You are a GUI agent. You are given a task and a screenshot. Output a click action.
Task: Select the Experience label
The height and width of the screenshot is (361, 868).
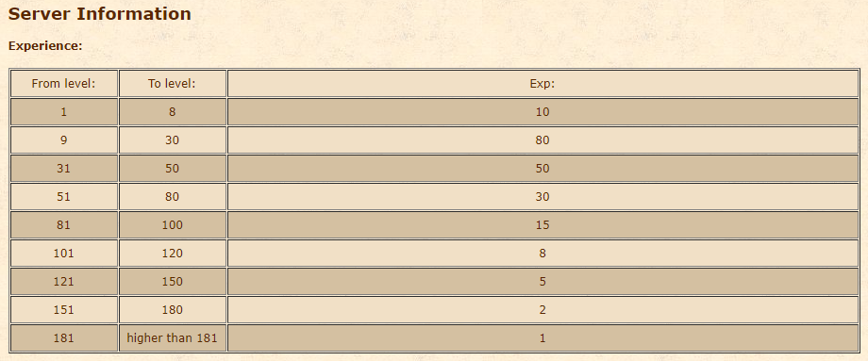pyautogui.click(x=45, y=46)
